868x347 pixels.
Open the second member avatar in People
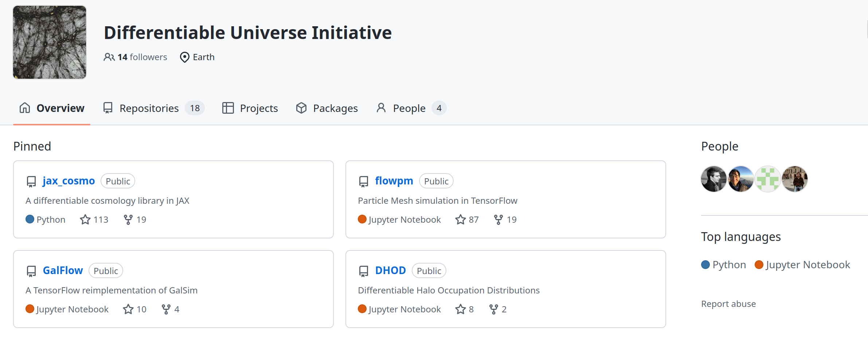point(741,179)
